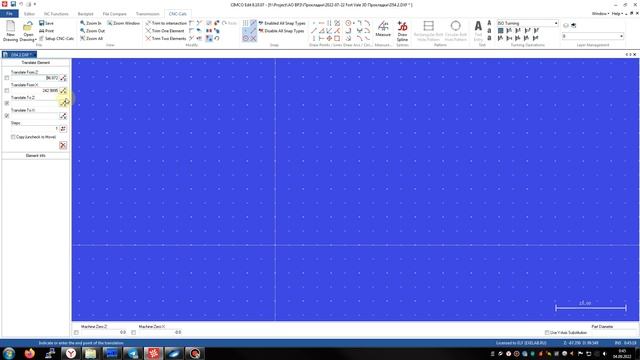Click pick-point icon beside Translate From X
The width and height of the screenshot is (640, 360).
point(63,91)
